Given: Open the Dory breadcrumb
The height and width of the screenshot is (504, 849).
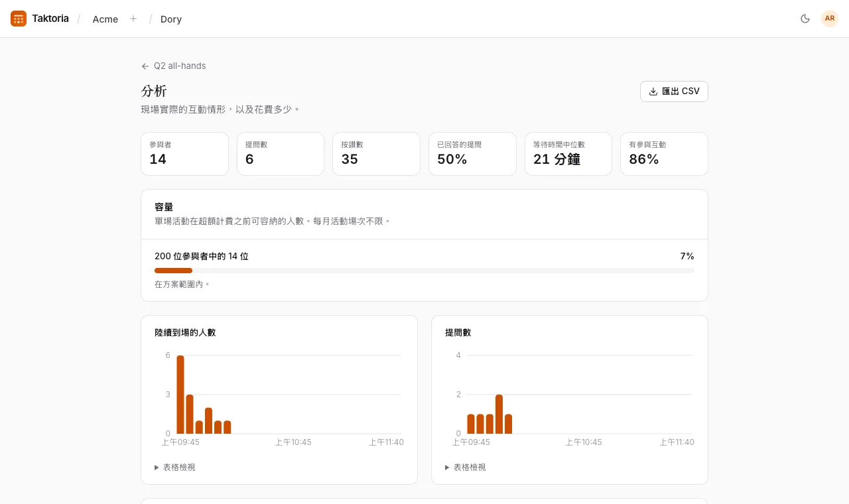Looking at the screenshot, I should 171,19.
